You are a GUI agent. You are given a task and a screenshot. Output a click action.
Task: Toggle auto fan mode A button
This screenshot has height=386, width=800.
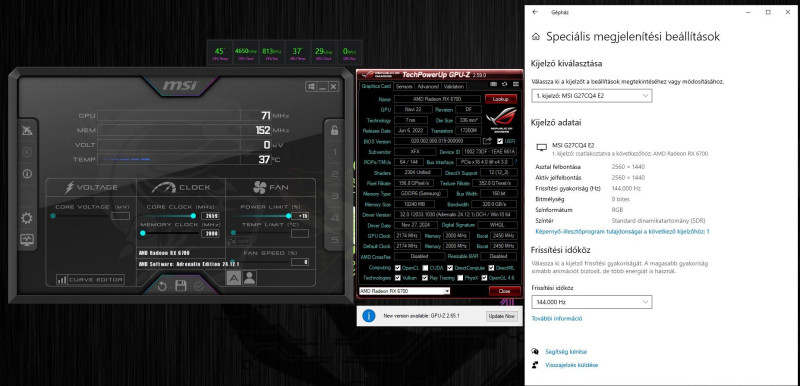click(234, 277)
